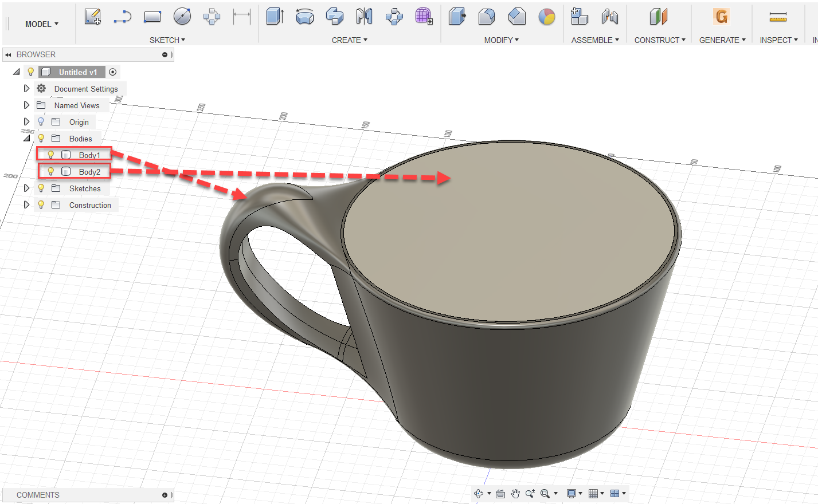Toggle Origin folder visibility

[40, 121]
